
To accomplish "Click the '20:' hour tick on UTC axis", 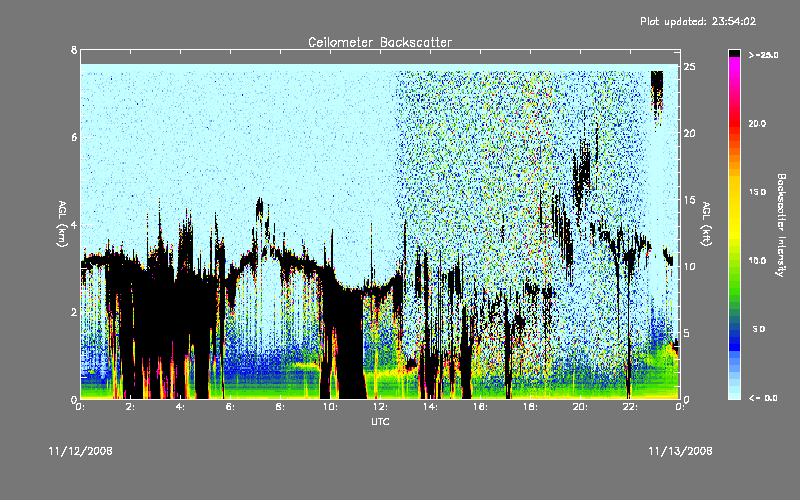I will [x=580, y=407].
